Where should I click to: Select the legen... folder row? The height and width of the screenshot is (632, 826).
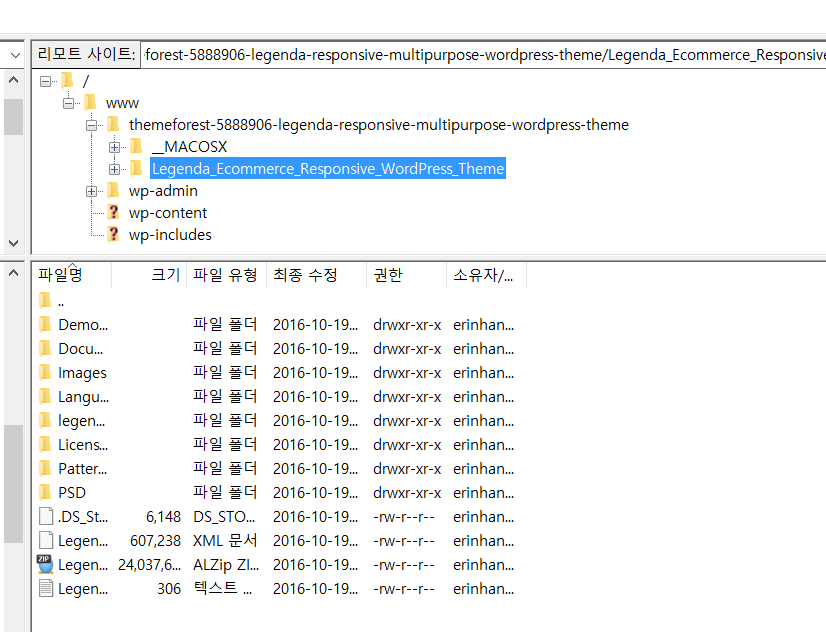277,421
